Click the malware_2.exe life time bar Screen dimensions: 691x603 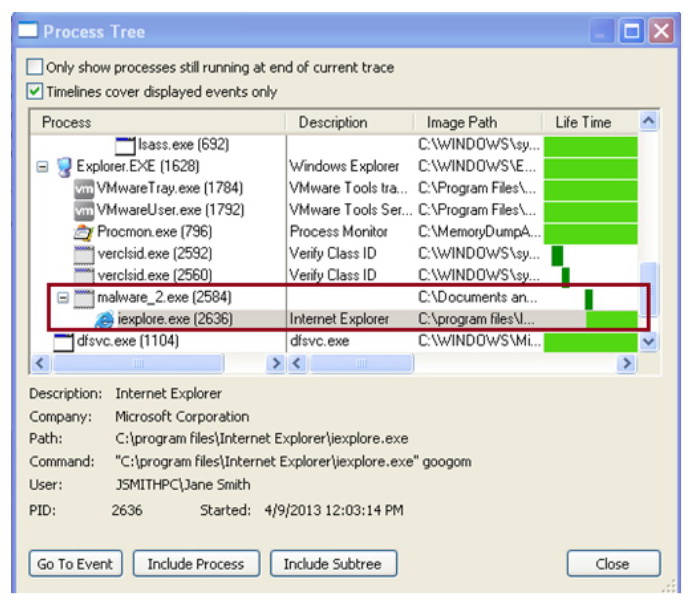[589, 299]
